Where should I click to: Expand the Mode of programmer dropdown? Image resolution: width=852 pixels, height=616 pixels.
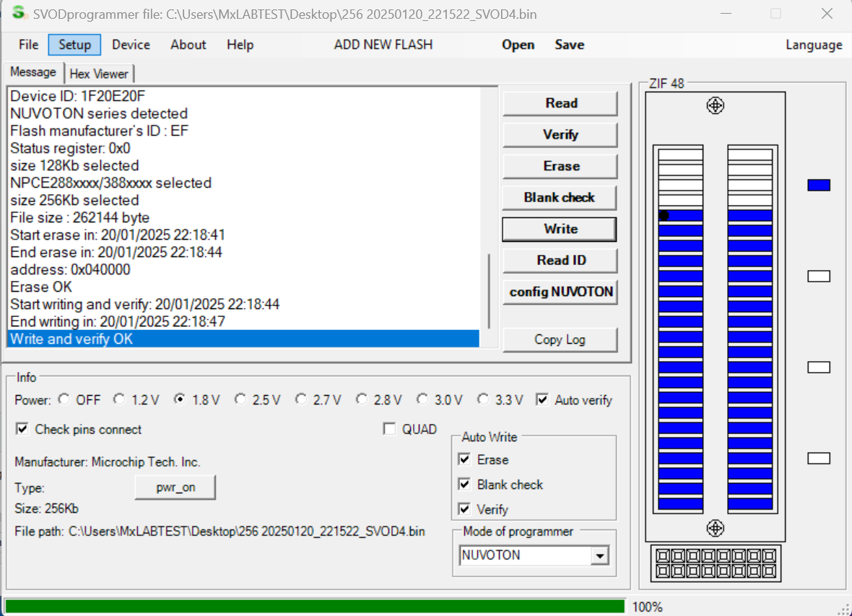[599, 555]
